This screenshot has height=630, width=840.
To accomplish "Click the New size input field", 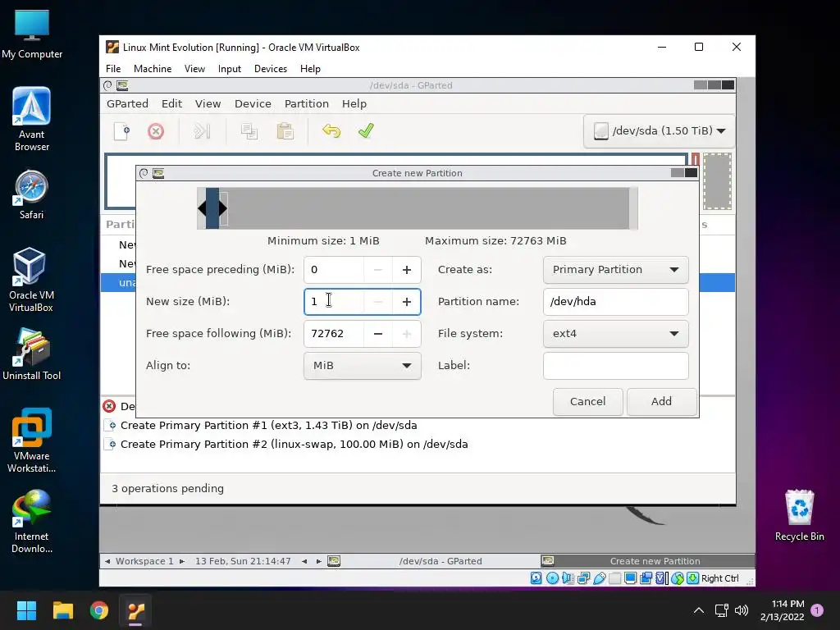I will (334, 302).
